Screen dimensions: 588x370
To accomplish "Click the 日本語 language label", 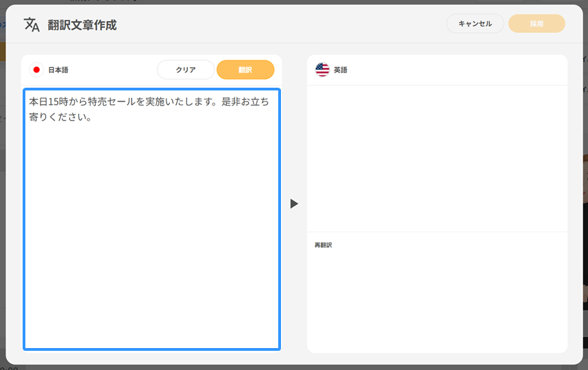I will pyautogui.click(x=58, y=70).
